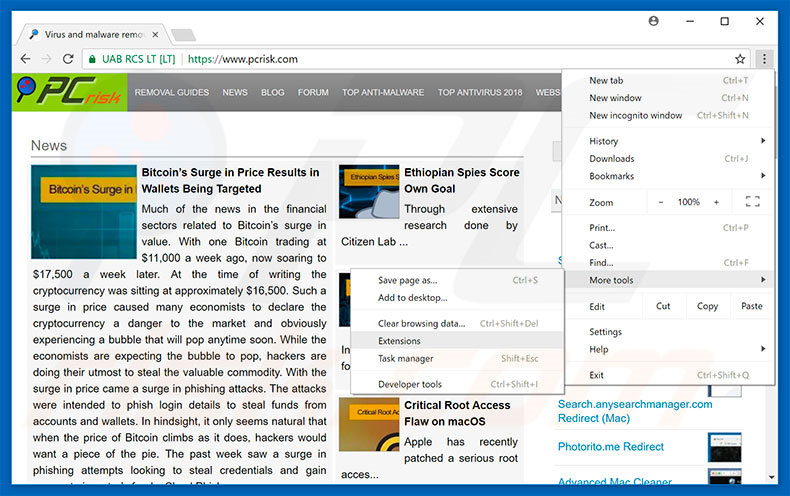
Task: Select Add to desktop... option
Action: [457, 298]
